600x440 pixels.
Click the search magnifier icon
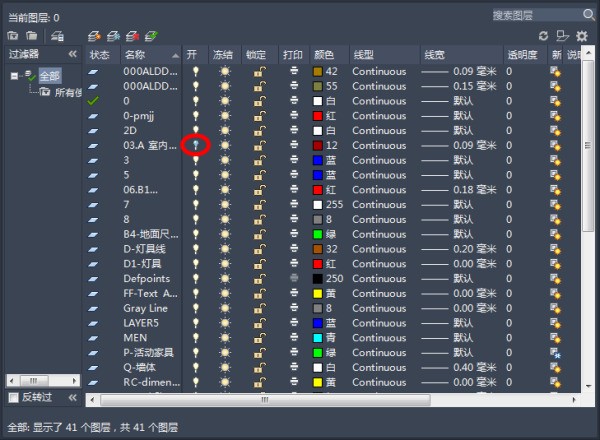(589, 15)
